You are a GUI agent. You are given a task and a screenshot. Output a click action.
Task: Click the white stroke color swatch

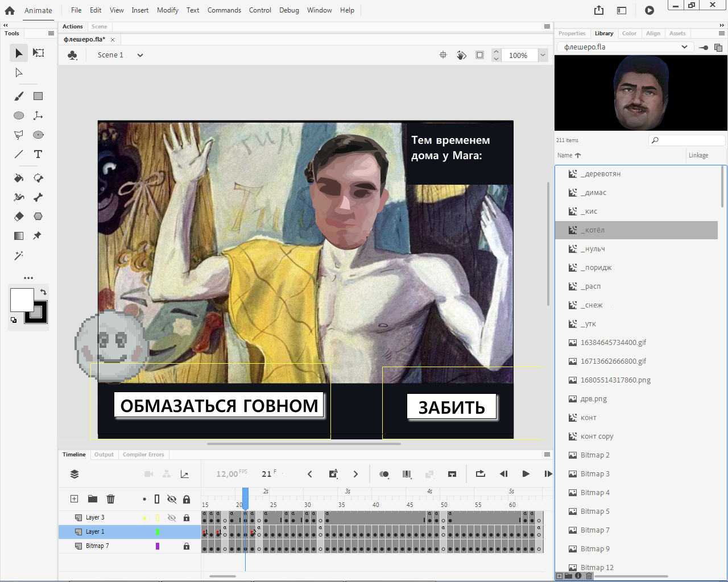22,300
